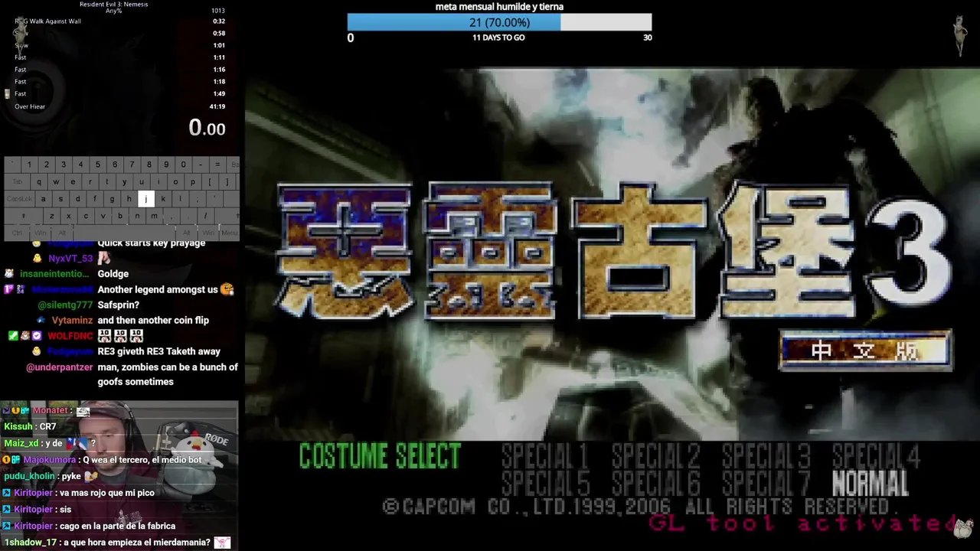Click the 'RNG Walk Against Wall' split row
Screen dimensions: 980x551
point(119,21)
